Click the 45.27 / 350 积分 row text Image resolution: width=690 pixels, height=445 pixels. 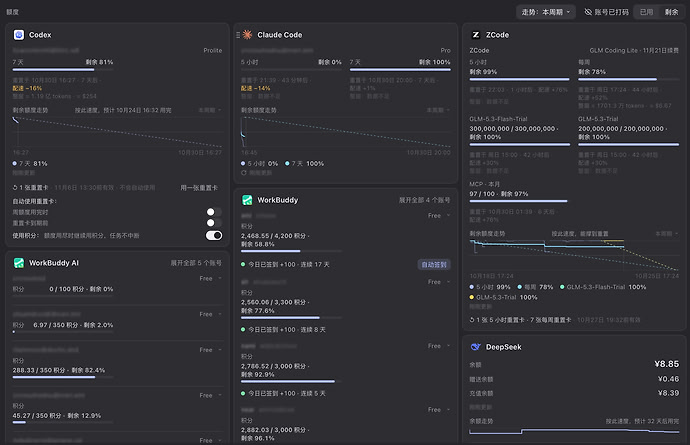(x=57, y=416)
